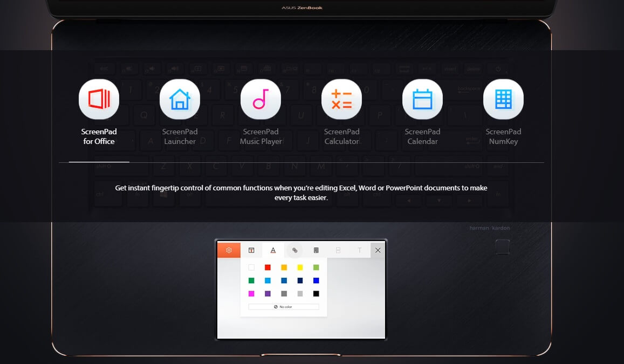Choose the orange color swatch
624x364 pixels.
(x=284, y=267)
